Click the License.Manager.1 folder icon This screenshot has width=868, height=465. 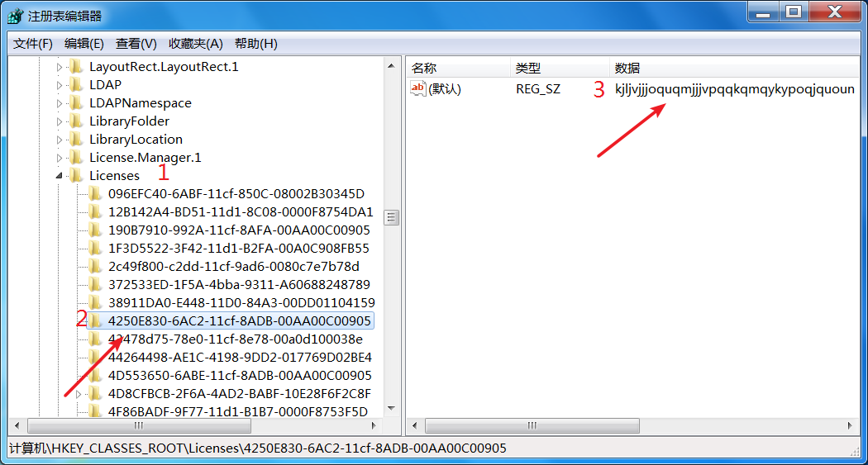(76, 158)
